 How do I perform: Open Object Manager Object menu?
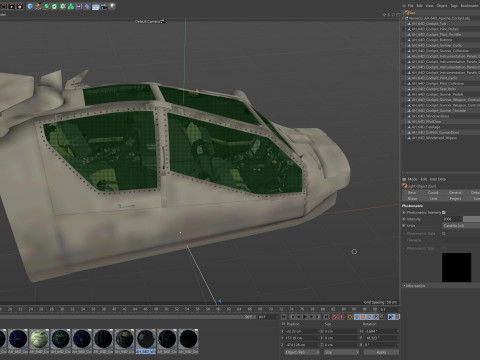442,6
